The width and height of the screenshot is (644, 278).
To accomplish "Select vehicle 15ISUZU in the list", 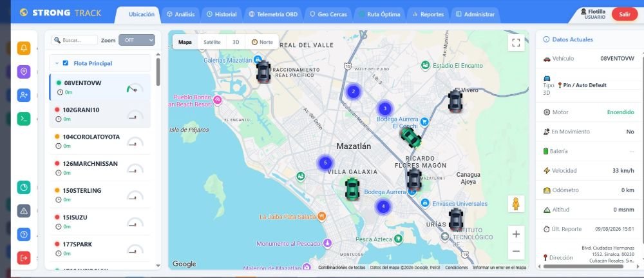I will coord(100,222).
